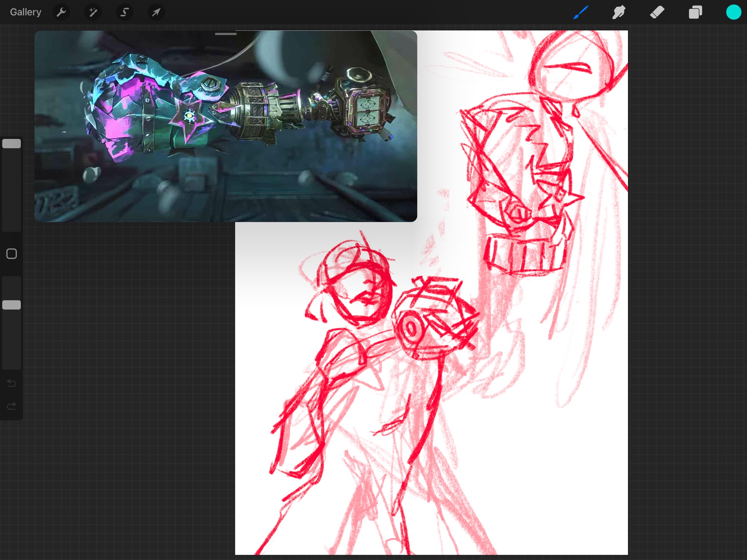Open the Actions wrench menu

pos(61,12)
